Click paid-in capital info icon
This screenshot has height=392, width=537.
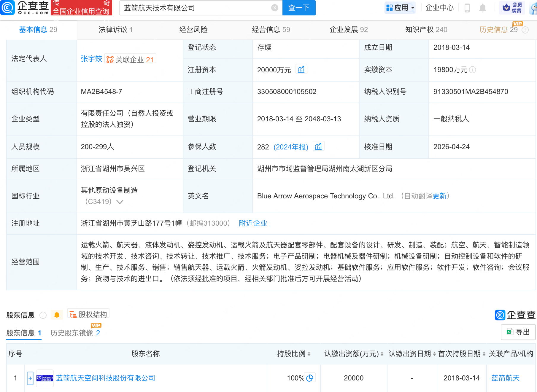(x=473, y=70)
